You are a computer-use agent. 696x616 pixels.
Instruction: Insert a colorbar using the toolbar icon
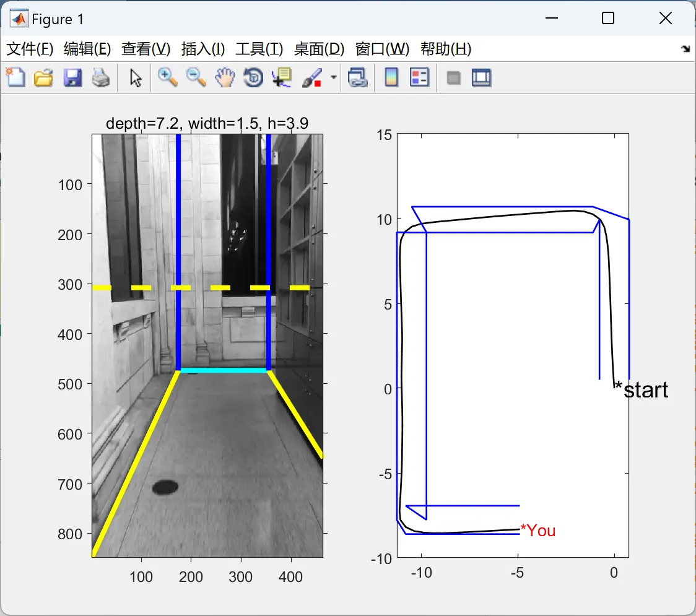point(391,77)
